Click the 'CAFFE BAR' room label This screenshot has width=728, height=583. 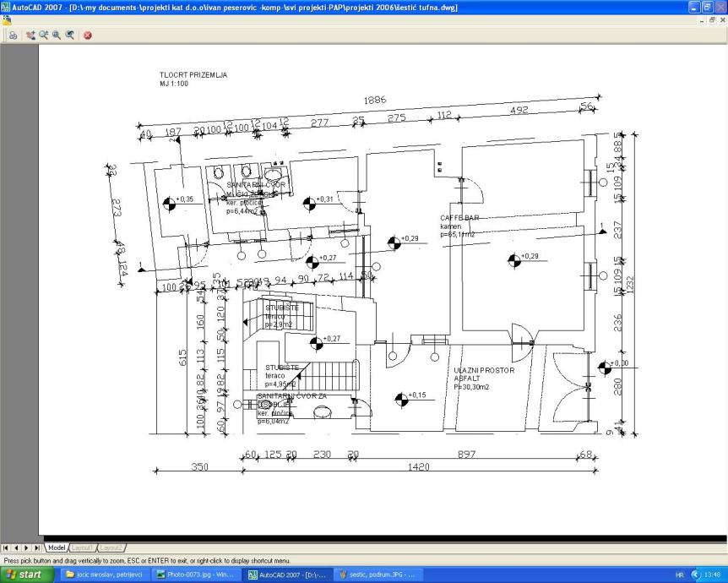pyautogui.click(x=459, y=218)
